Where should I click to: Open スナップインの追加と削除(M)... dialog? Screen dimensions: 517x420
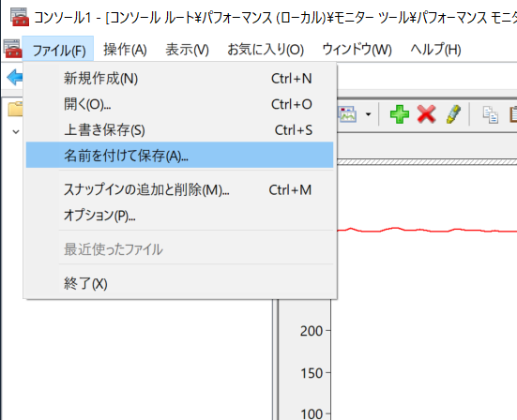tap(180, 189)
